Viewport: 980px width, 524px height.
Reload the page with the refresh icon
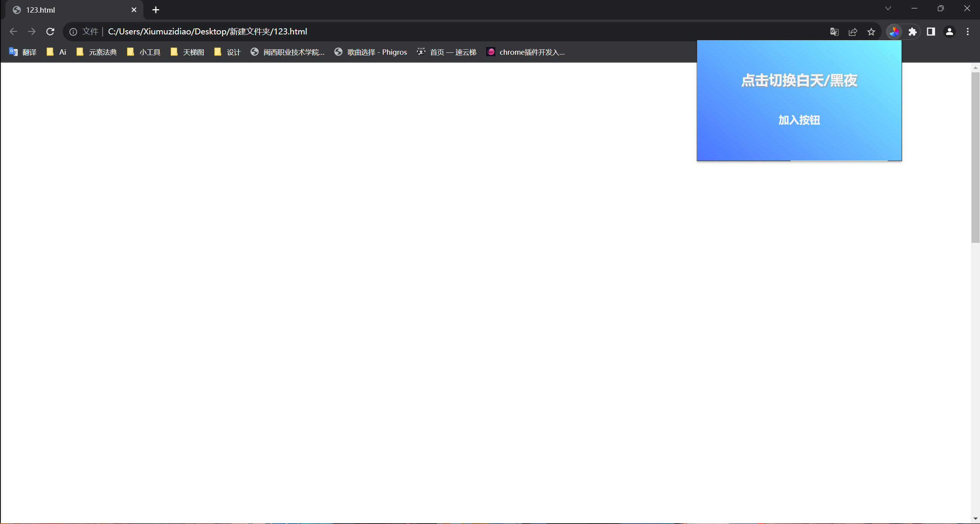50,32
